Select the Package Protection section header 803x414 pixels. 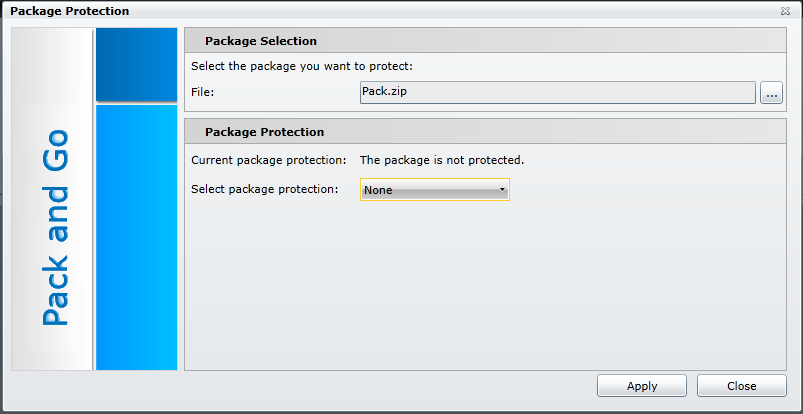[x=264, y=132]
